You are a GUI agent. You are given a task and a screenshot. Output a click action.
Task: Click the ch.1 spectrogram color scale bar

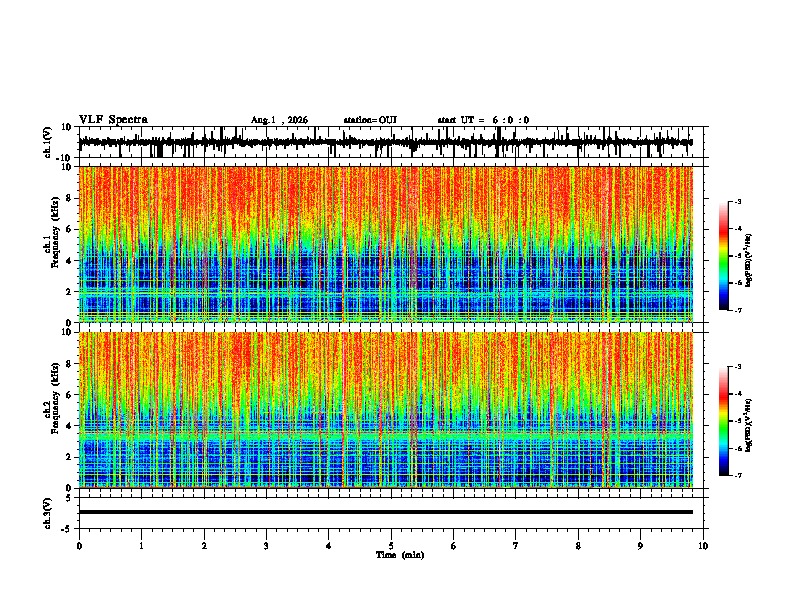tap(724, 256)
